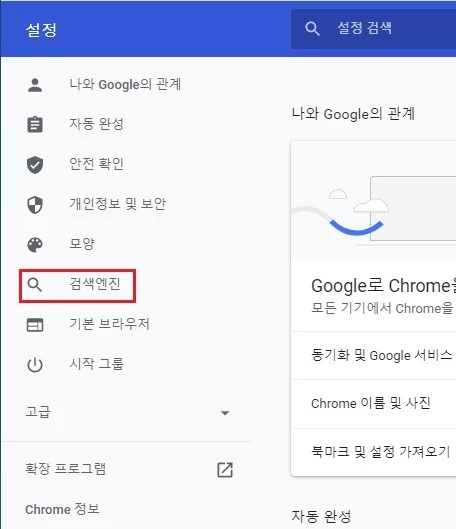The image size is (456, 529).
Task: Open 개인정보 및 보안 settings
Action: tap(118, 204)
